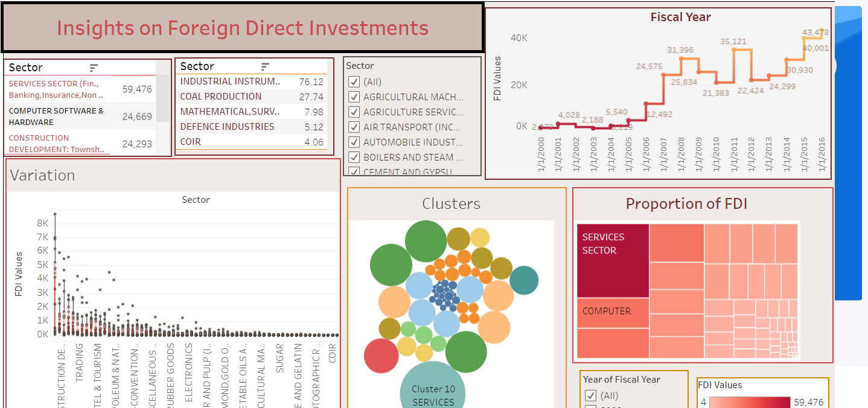Click sort icon in top-revenue Sector table

pyautogui.click(x=94, y=68)
